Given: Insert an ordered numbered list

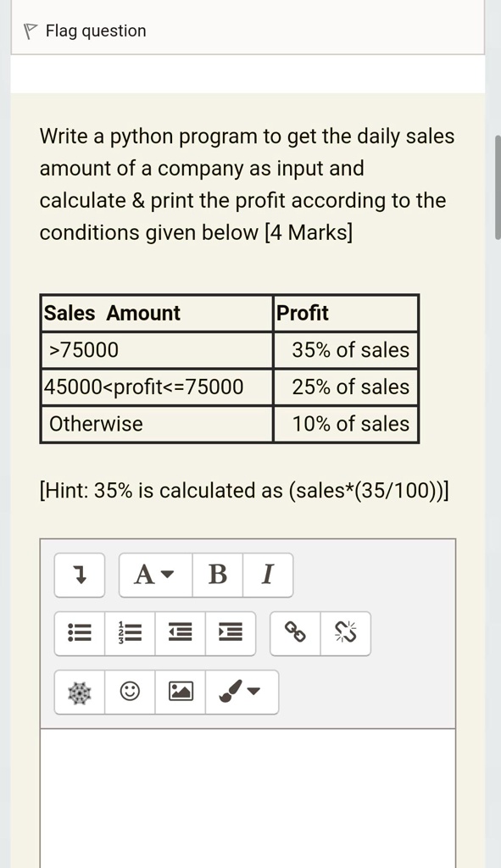Looking at the screenshot, I should [x=130, y=634].
